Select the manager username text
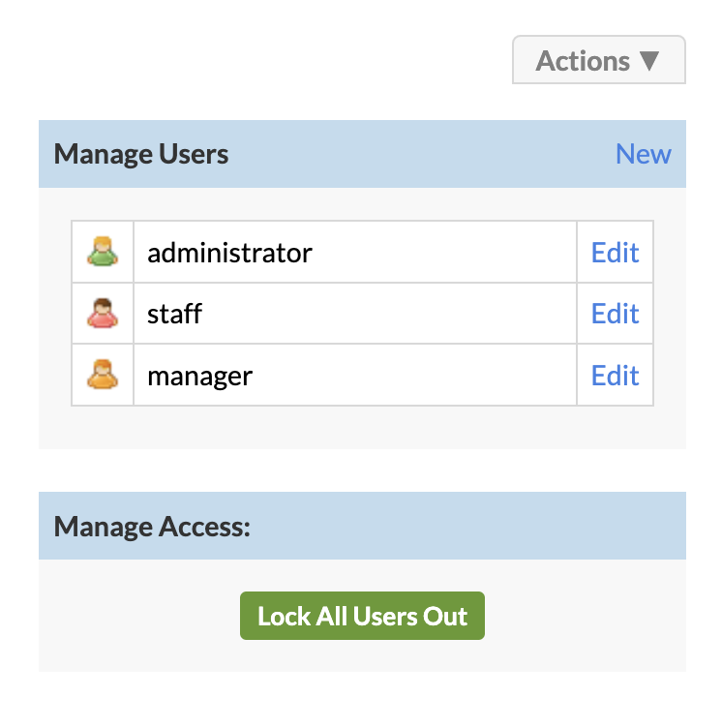Viewport: 722px width, 728px height. pos(199,376)
